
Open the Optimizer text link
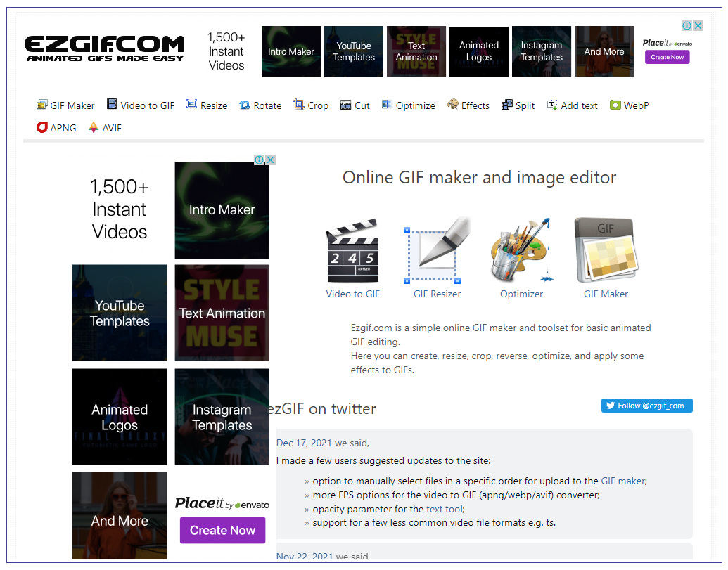click(521, 294)
